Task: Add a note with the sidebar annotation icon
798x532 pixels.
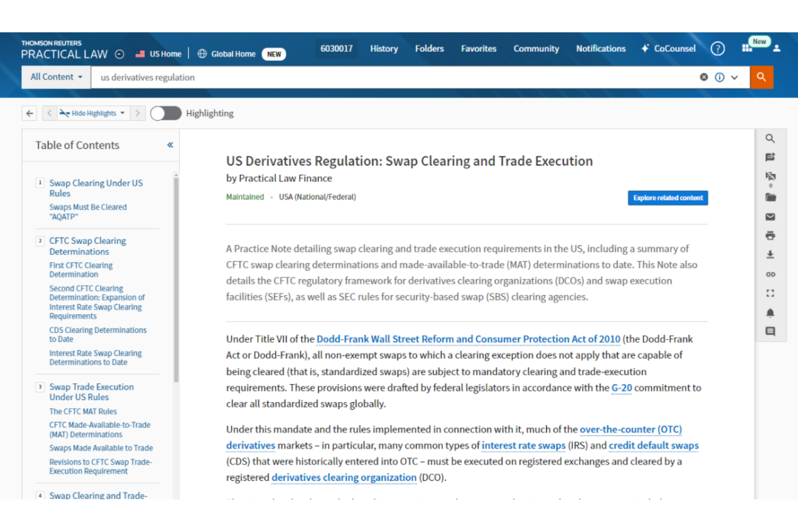Action: pos(770,157)
